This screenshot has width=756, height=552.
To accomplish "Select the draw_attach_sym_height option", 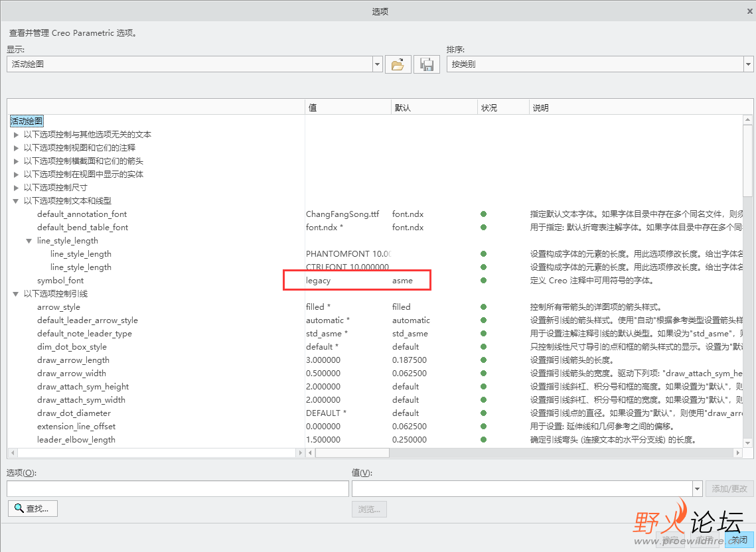I will (x=83, y=387).
